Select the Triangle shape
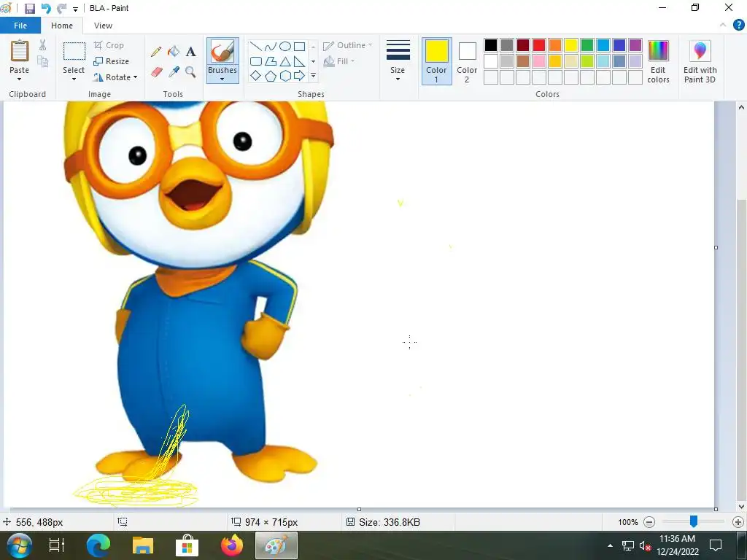This screenshot has width=747, height=560. 285,61
